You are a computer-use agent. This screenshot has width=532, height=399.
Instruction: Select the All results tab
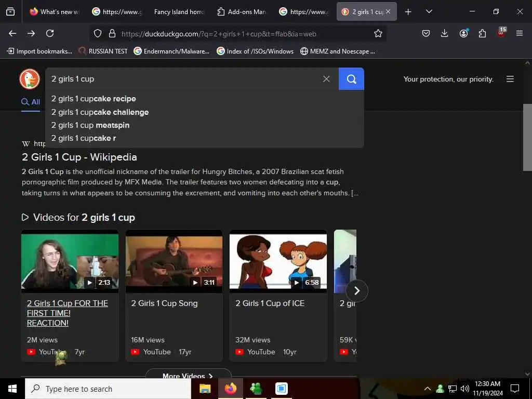tap(31, 102)
